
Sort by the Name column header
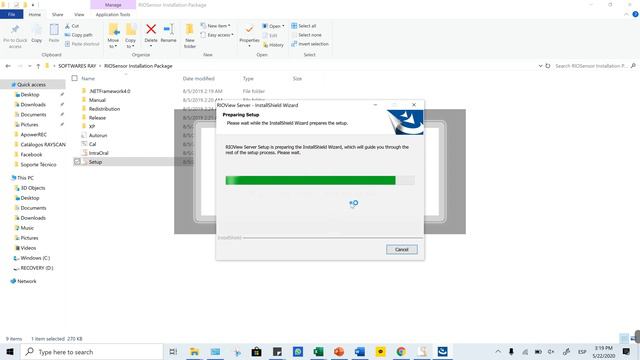point(88,78)
